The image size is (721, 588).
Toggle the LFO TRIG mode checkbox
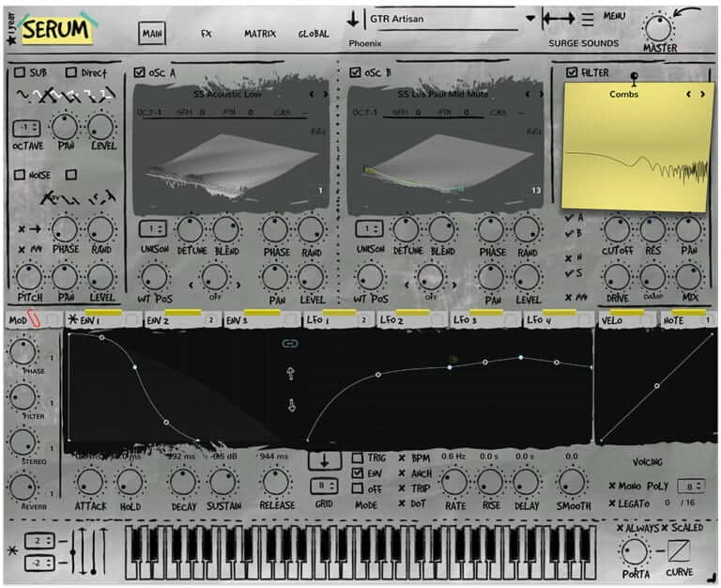tap(358, 457)
